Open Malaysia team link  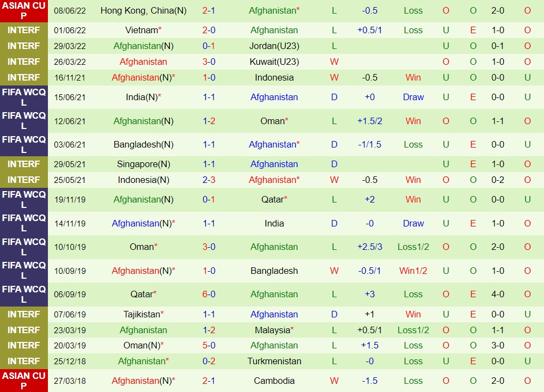click(x=272, y=330)
